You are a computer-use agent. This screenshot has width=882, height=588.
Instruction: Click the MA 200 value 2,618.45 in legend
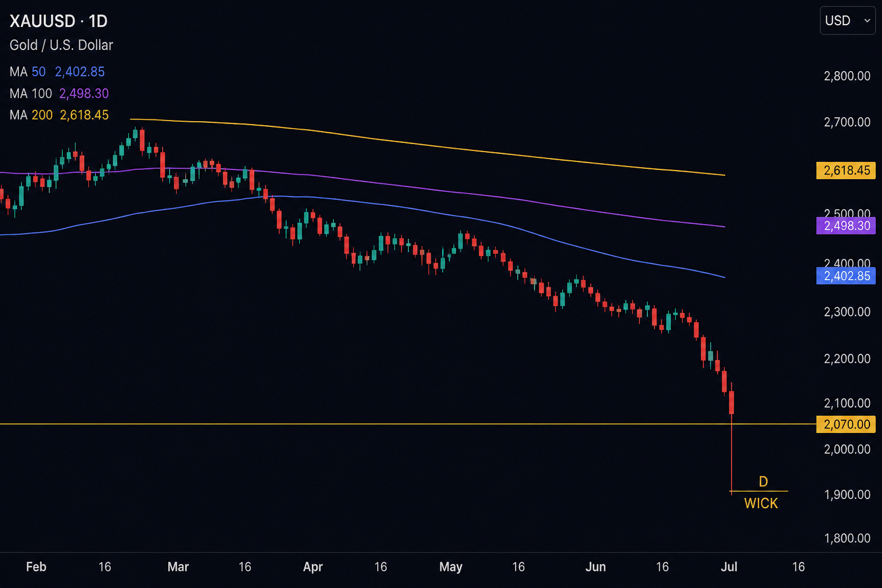pyautogui.click(x=84, y=115)
